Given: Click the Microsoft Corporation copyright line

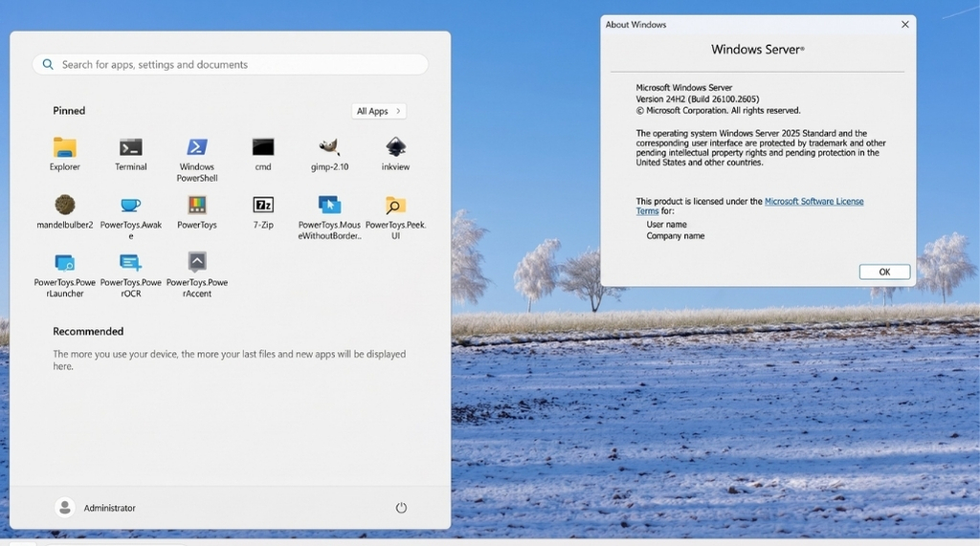Looking at the screenshot, I should pyautogui.click(x=718, y=110).
